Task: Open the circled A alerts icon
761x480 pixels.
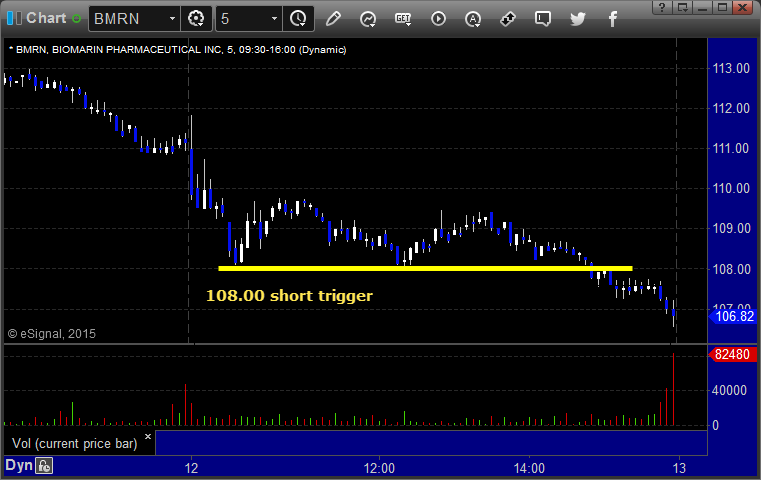Action: (x=473, y=19)
